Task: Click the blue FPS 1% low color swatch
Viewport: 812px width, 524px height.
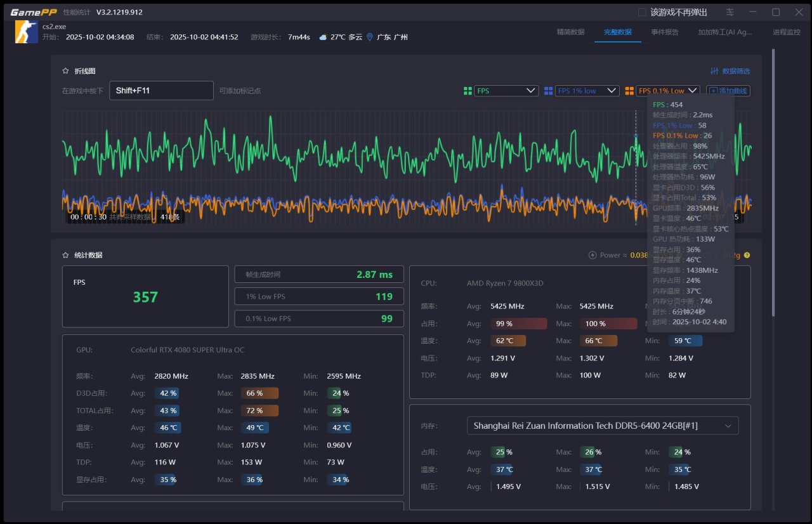Action: point(548,91)
